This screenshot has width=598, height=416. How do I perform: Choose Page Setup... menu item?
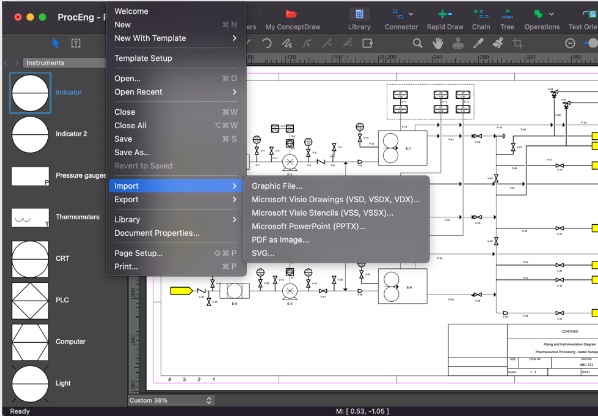tap(176, 253)
